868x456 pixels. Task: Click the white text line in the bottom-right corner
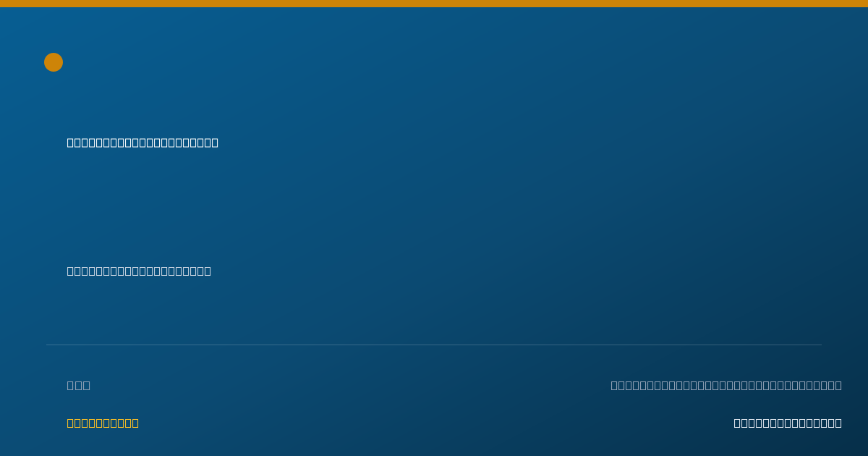point(788,423)
